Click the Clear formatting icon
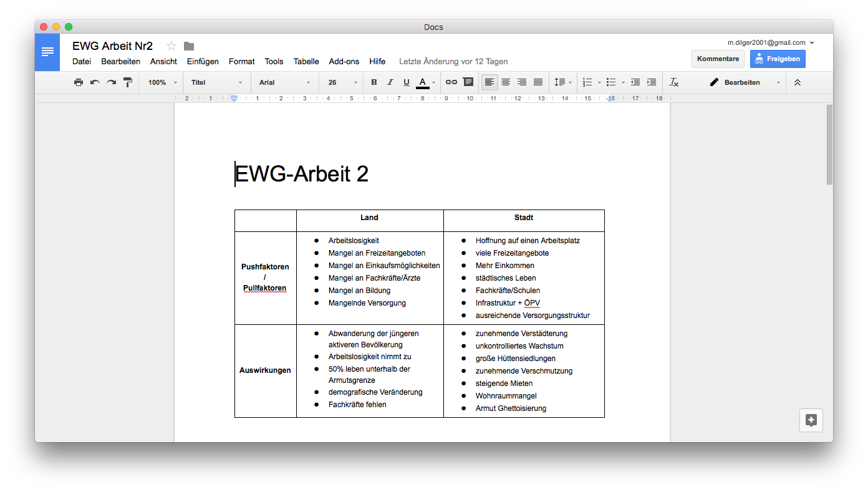 (x=674, y=82)
